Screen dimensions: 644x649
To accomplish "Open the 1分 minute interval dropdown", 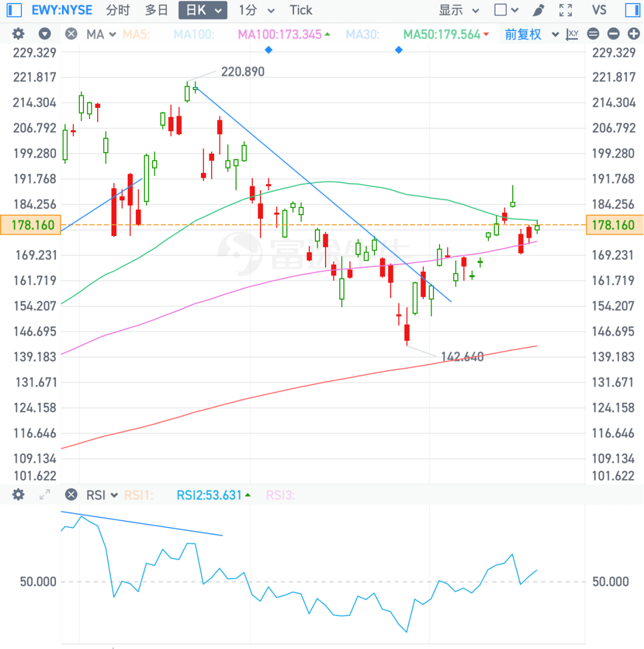I will pyautogui.click(x=256, y=10).
